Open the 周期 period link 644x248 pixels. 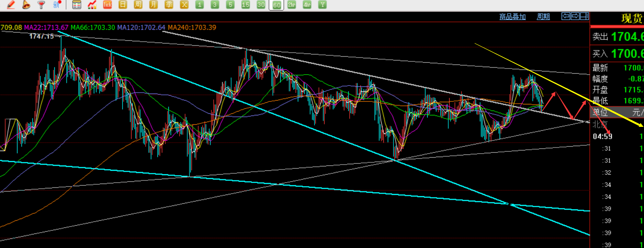click(543, 17)
